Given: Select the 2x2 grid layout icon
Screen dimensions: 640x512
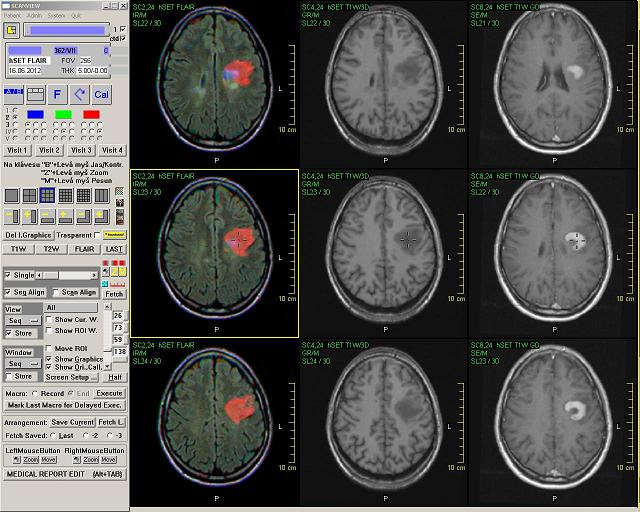Looking at the screenshot, I should point(30,196).
